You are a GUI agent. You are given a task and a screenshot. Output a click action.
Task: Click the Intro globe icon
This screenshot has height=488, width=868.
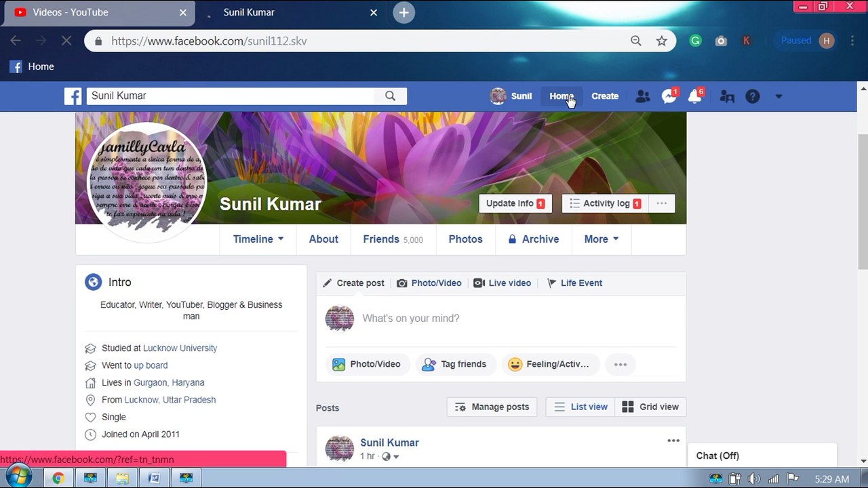pyautogui.click(x=93, y=282)
